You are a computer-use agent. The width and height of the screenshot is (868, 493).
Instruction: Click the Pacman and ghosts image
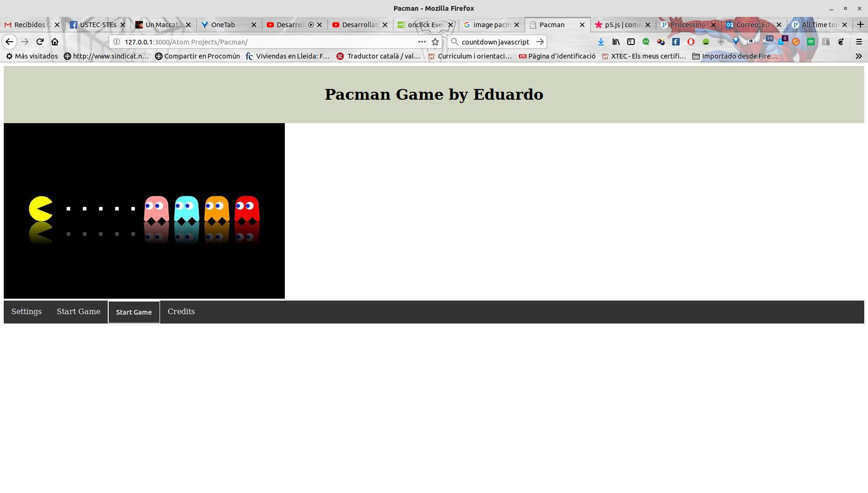(x=144, y=211)
